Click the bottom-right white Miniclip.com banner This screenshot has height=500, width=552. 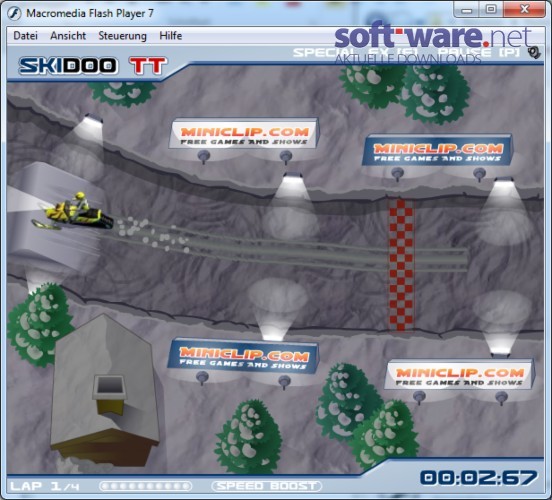pyautogui.click(x=459, y=375)
